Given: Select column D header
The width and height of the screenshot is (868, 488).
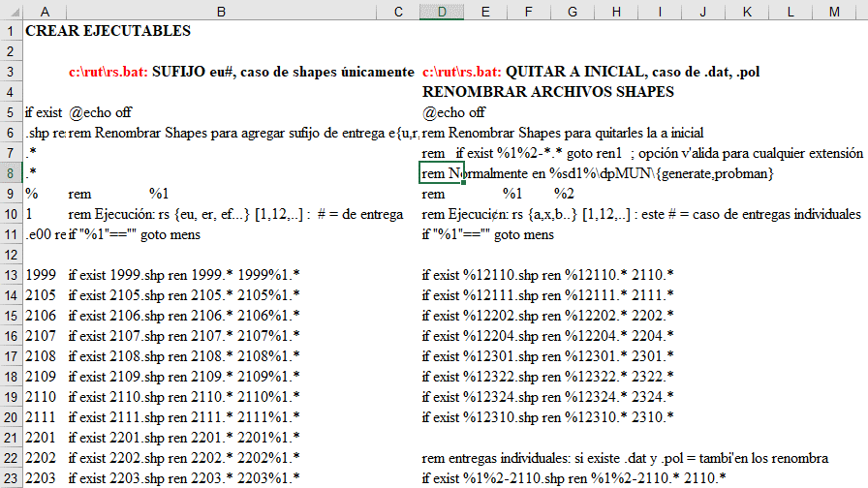Looking at the screenshot, I should [x=442, y=12].
